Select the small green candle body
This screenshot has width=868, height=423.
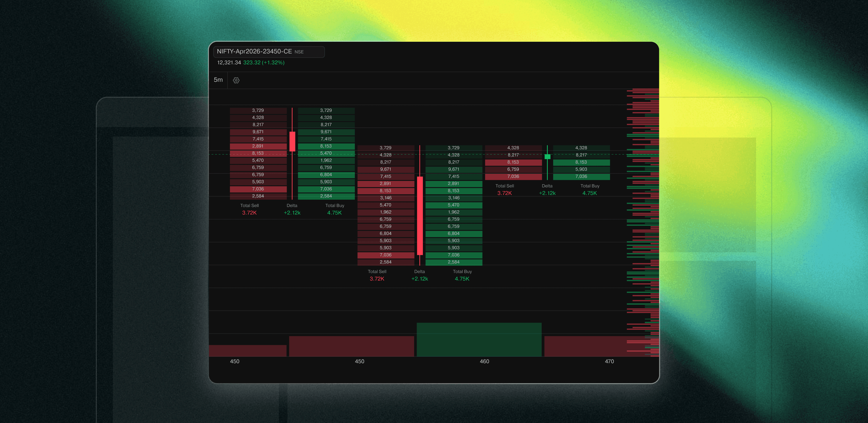tap(547, 156)
